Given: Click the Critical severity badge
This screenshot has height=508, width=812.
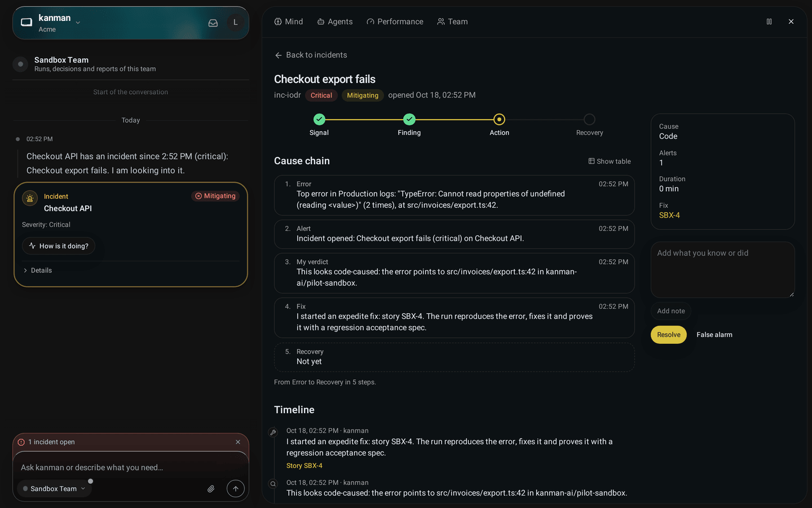Looking at the screenshot, I should (321, 95).
